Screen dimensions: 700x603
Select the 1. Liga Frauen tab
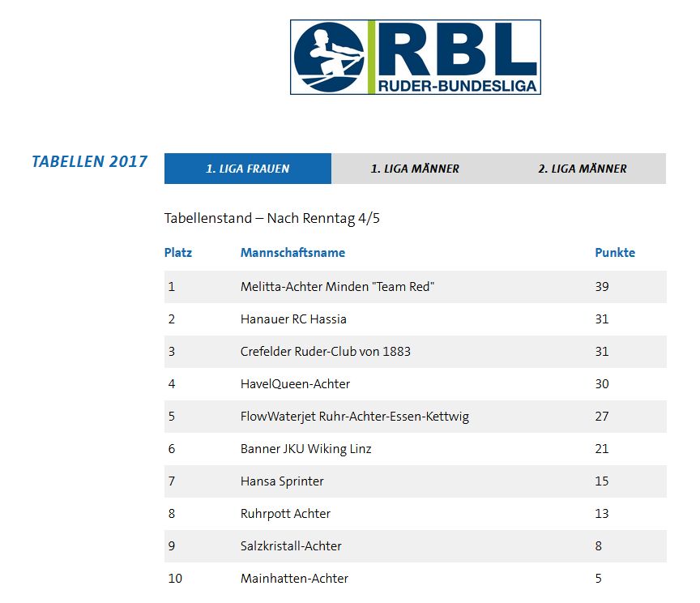pyautogui.click(x=247, y=169)
